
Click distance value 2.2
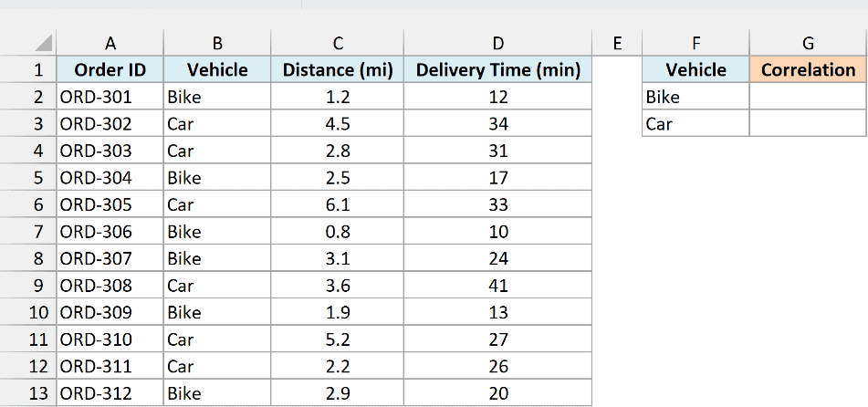pos(337,367)
